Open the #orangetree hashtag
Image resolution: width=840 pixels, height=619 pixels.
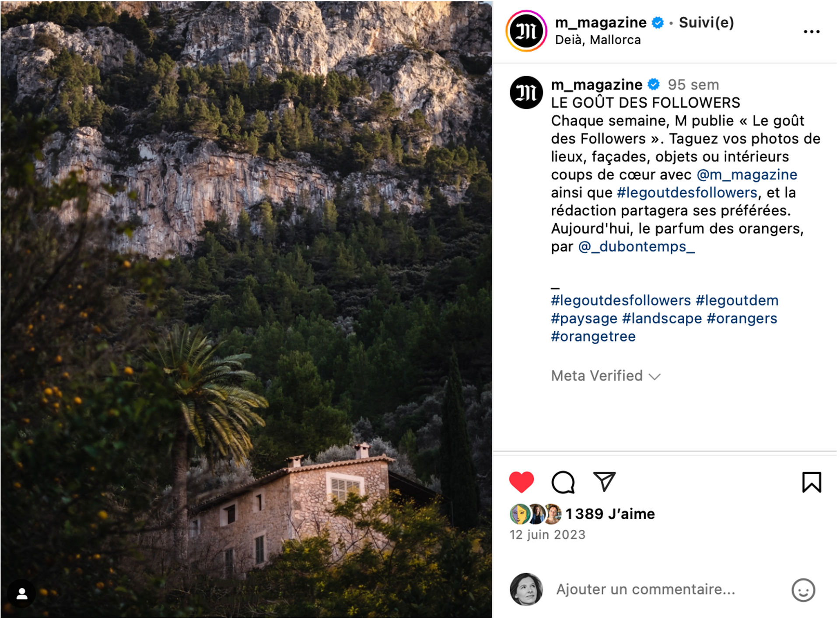click(593, 336)
